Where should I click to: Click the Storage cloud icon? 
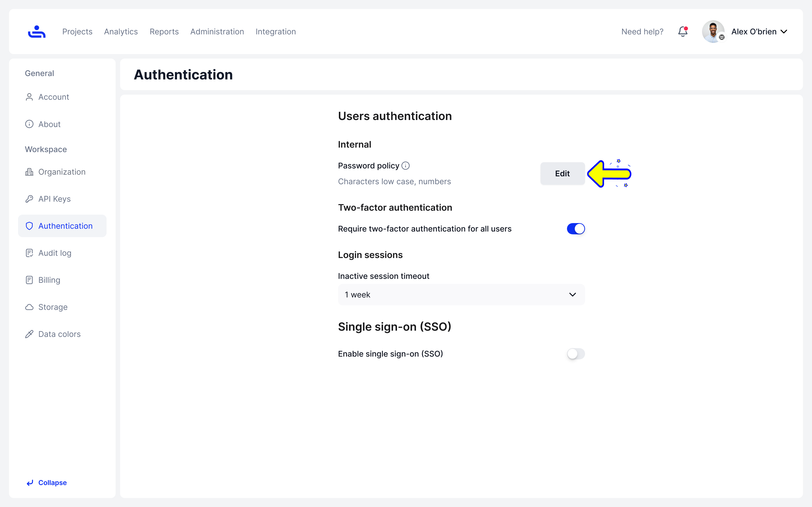pyautogui.click(x=29, y=307)
